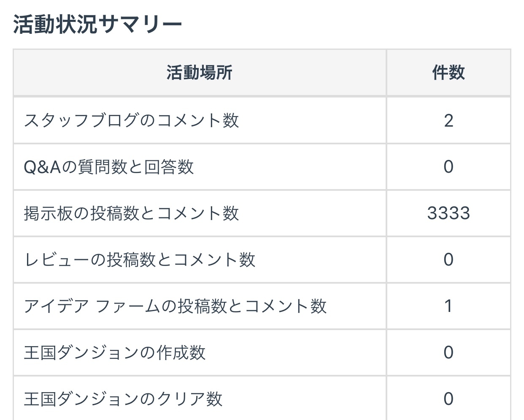
Task: Select the 王国ダンジョンの作成数 row label
Action: click(x=115, y=353)
